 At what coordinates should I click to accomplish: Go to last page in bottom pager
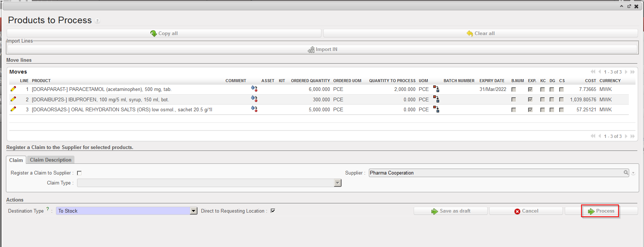633,136
